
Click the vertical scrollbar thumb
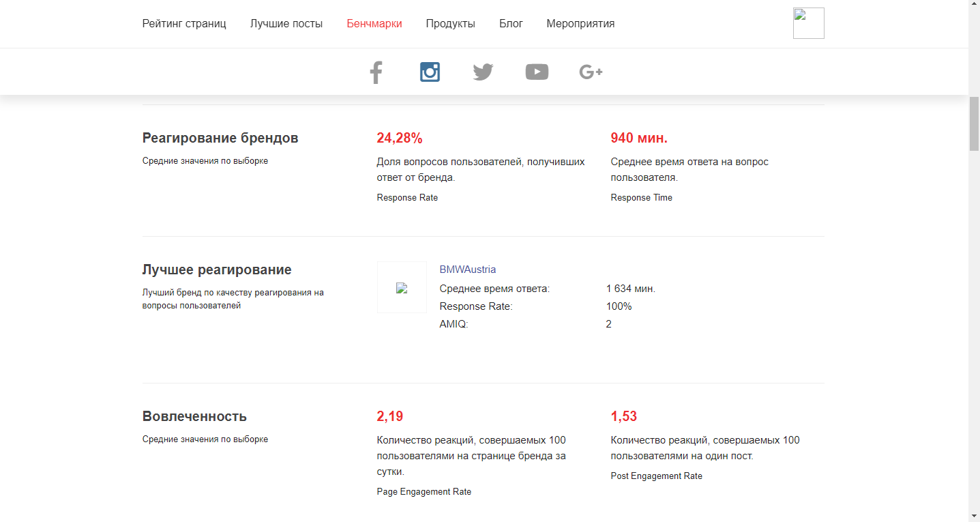(x=974, y=124)
